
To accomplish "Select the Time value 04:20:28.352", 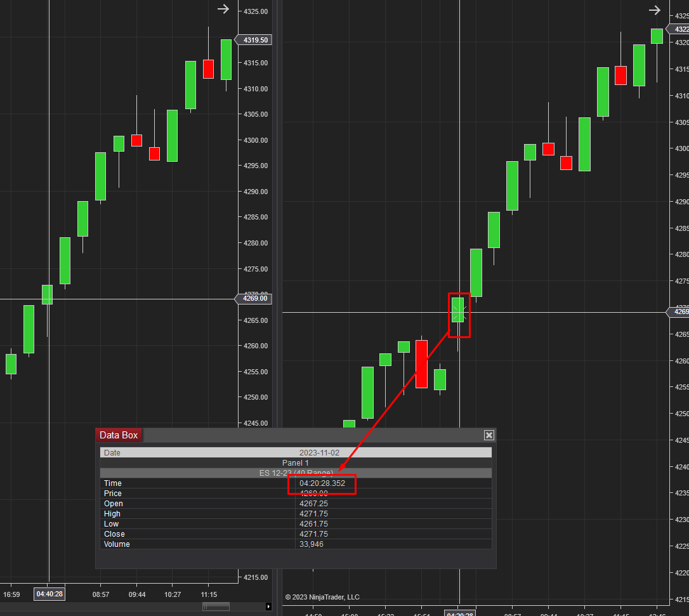I will 322,483.
